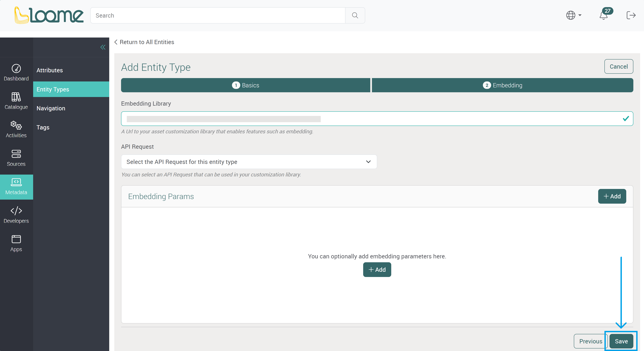
Task: Click the green validation checkmark in Embedding Library
Action: (x=626, y=119)
